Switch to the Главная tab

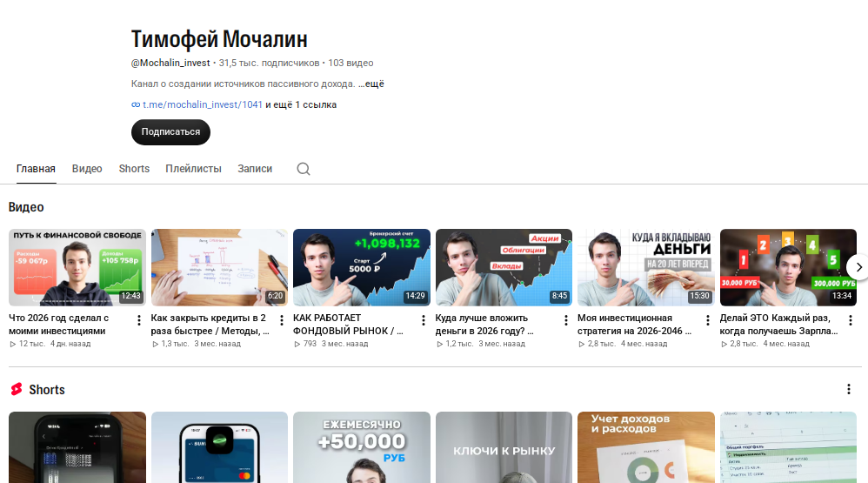(x=36, y=169)
